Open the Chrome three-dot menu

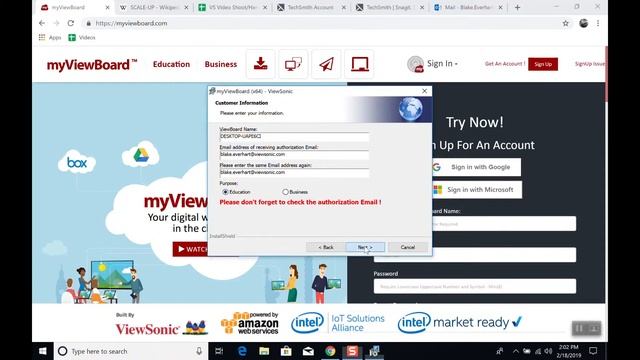click(x=598, y=23)
